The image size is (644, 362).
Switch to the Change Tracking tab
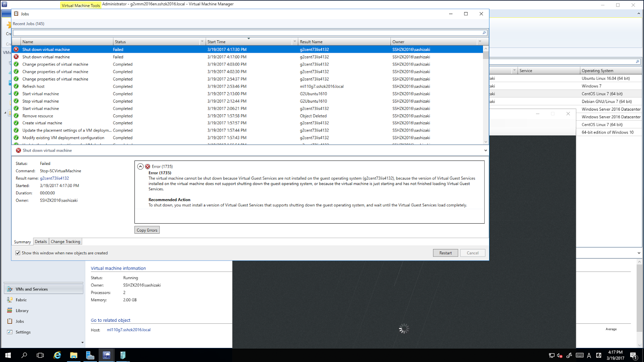pyautogui.click(x=65, y=241)
